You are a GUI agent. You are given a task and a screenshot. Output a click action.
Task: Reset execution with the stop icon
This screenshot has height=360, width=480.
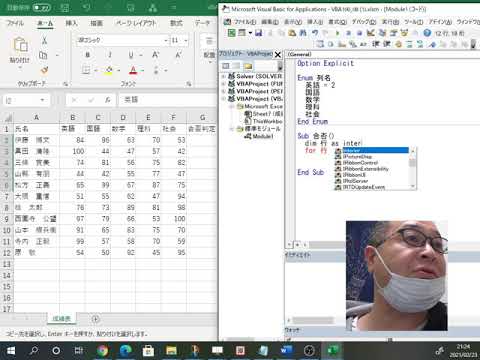359,33
